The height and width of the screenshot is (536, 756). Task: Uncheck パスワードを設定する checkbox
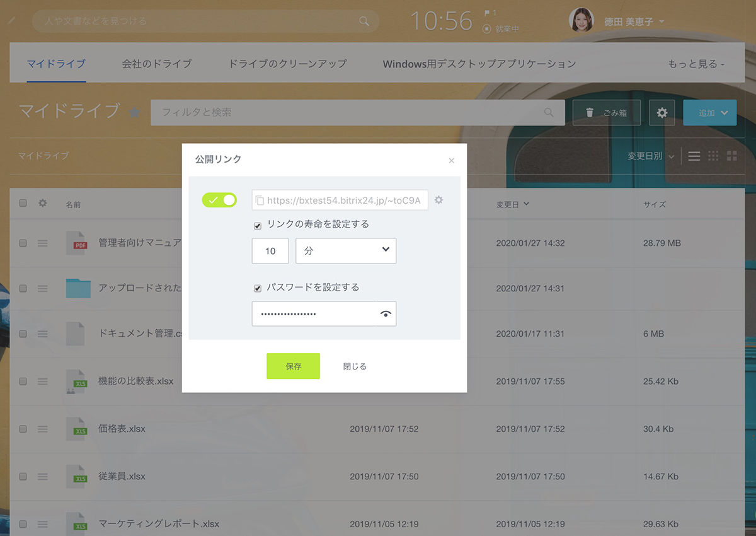[258, 288]
